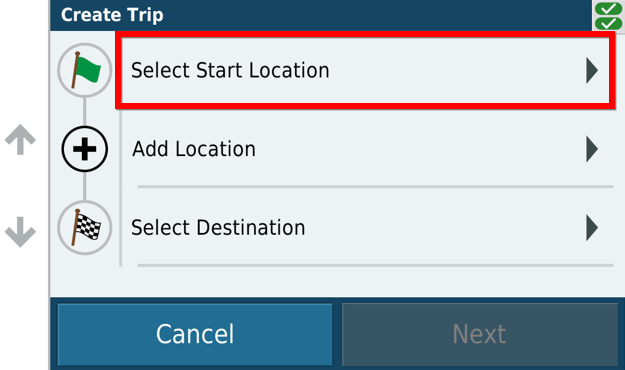
Task: Open the Select Start Location chevron arrow
Action: (x=592, y=71)
